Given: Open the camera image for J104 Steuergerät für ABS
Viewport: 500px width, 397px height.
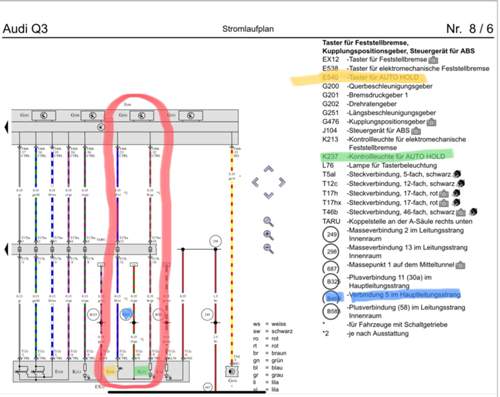Looking at the screenshot, I should (416, 131).
